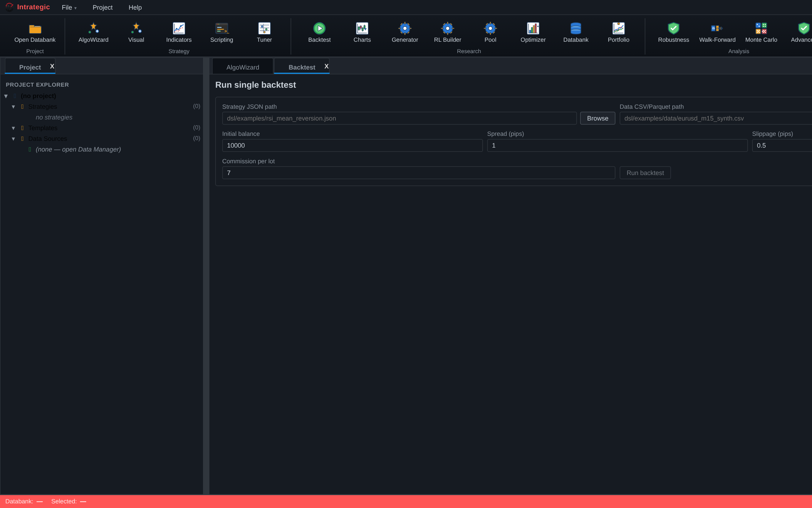Edit the Slippage (pips) field
This screenshot has height=508, width=812.
tap(782, 145)
